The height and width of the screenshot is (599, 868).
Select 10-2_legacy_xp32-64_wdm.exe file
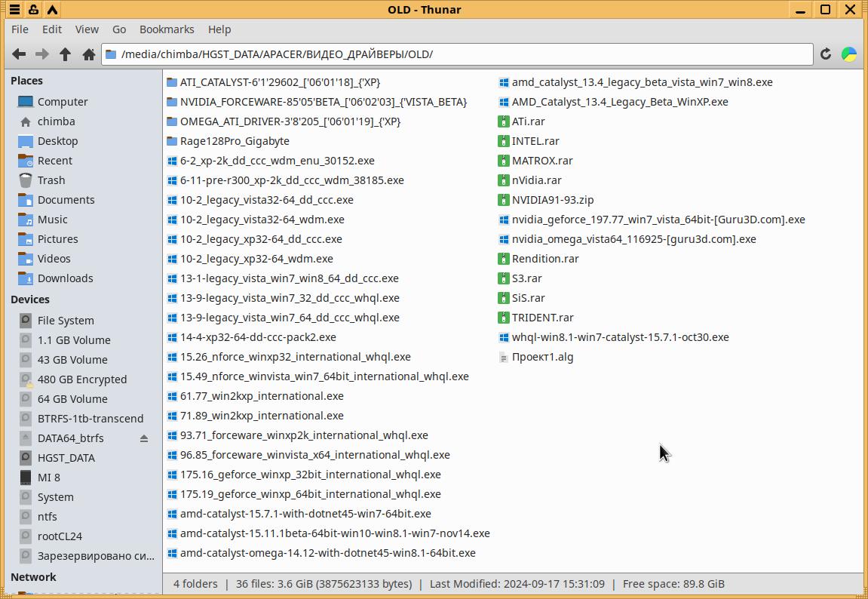click(256, 259)
